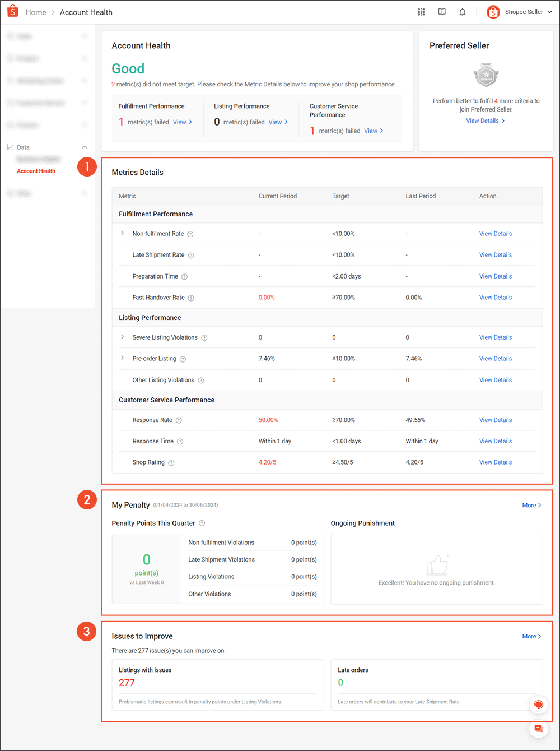Click the tooltip icon beside Response Rate
Viewport: 560px width, 751px height.
point(178,420)
